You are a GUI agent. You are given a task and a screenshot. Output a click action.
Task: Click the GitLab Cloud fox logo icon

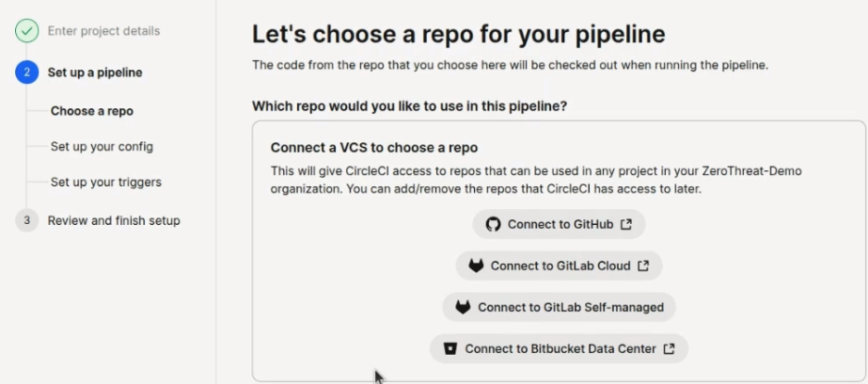click(476, 266)
